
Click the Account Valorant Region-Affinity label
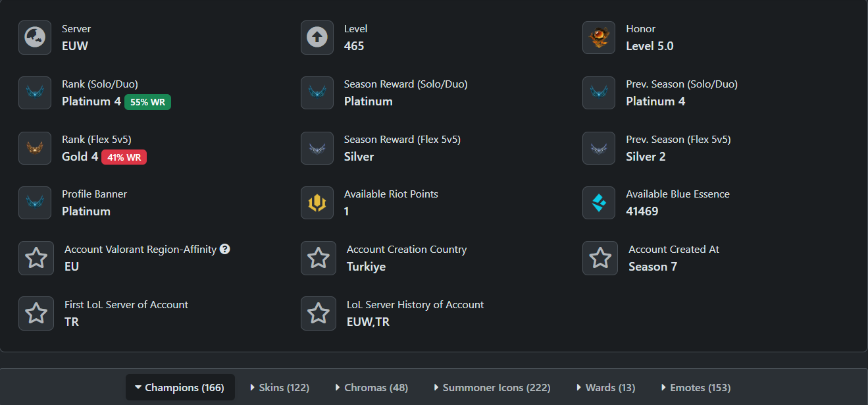coord(140,250)
